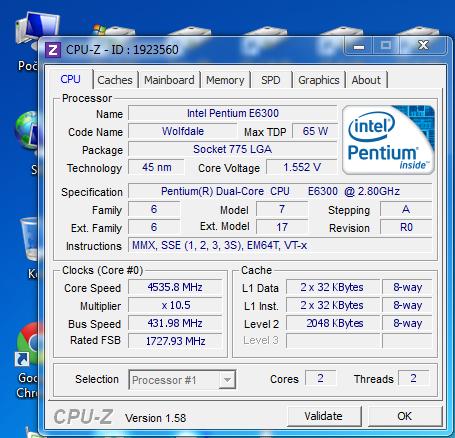The width and height of the screenshot is (455, 438).
Task: Click the 1727.93 MHz rated FSB value
Action: 175,341
